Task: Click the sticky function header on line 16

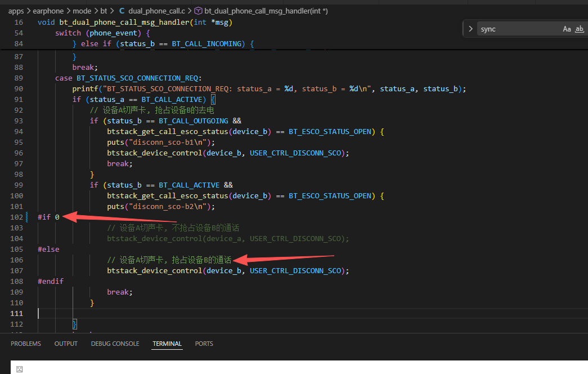Action: pos(135,22)
